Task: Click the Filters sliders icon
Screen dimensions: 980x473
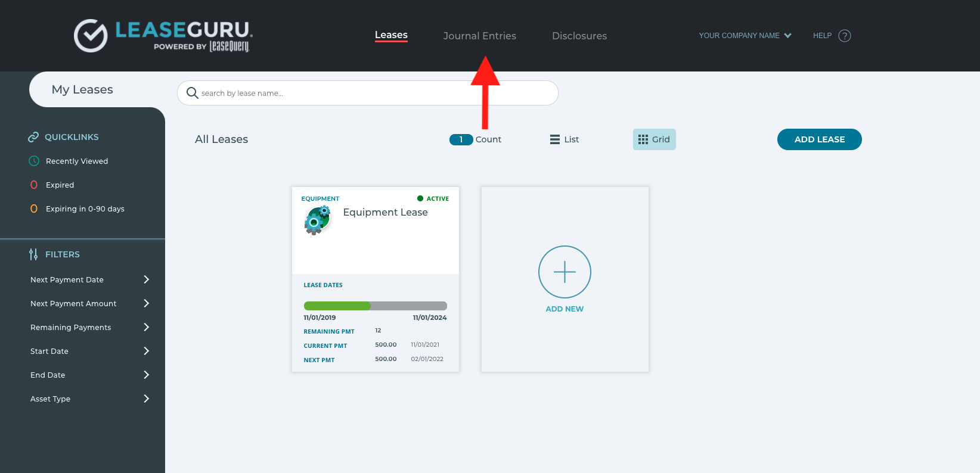Action: pyautogui.click(x=33, y=254)
